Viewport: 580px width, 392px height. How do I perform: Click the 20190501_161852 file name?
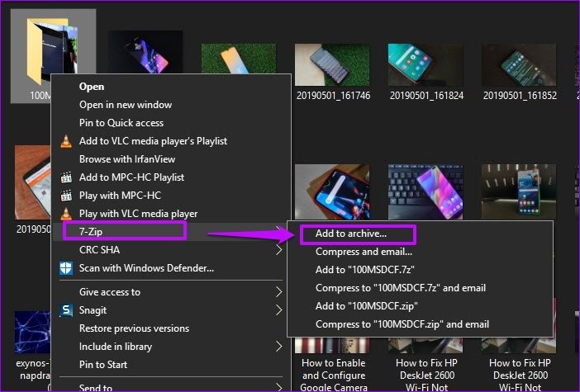(x=520, y=96)
